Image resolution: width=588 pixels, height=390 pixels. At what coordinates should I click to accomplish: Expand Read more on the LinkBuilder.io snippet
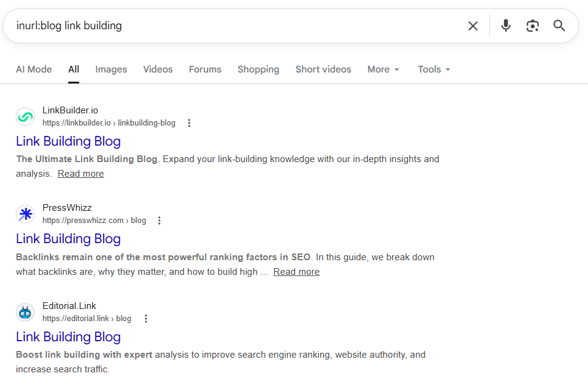pyautogui.click(x=80, y=173)
